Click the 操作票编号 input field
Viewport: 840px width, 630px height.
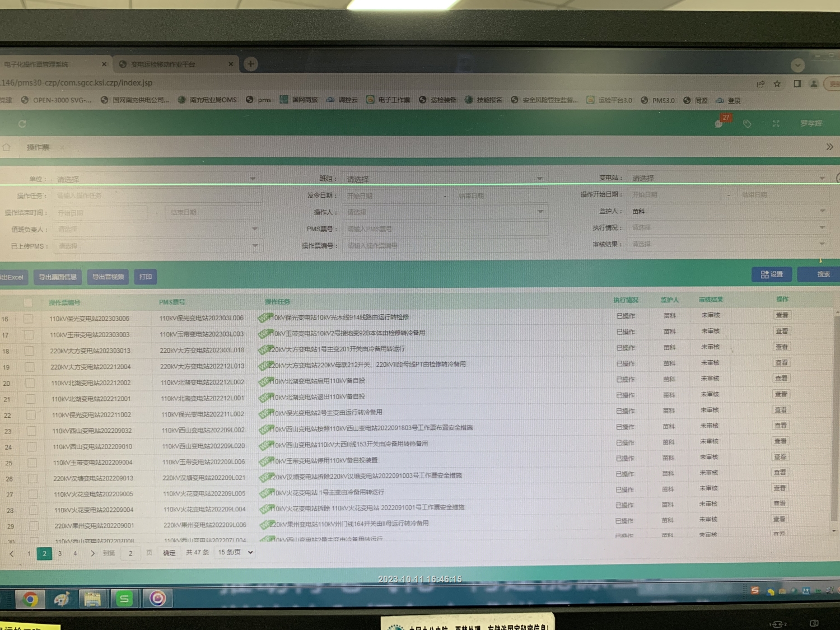point(445,245)
